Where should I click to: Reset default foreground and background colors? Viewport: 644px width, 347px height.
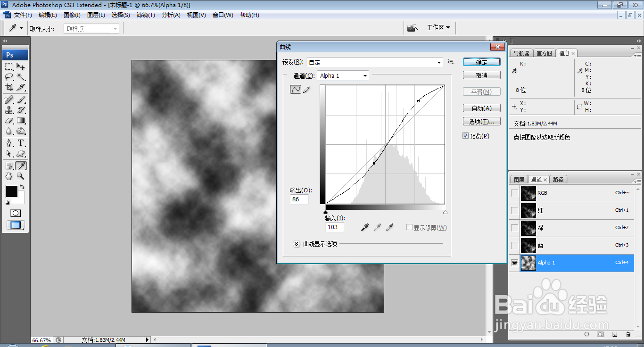click(x=7, y=202)
